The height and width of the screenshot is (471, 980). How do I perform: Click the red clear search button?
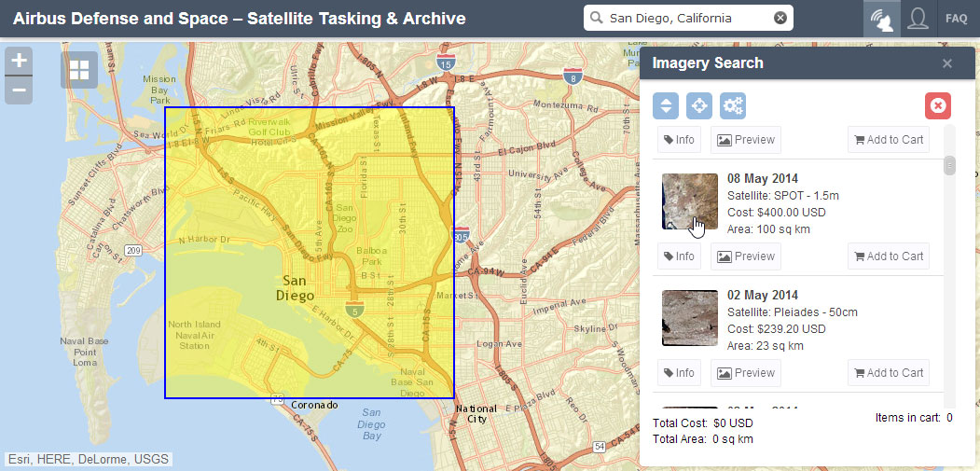click(x=937, y=106)
